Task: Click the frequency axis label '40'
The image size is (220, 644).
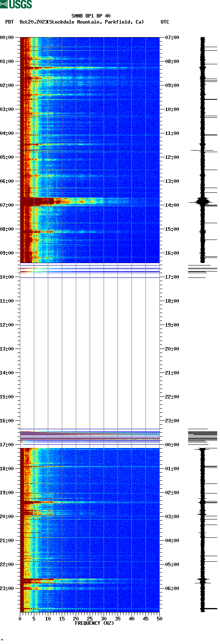Action: tap(132, 619)
